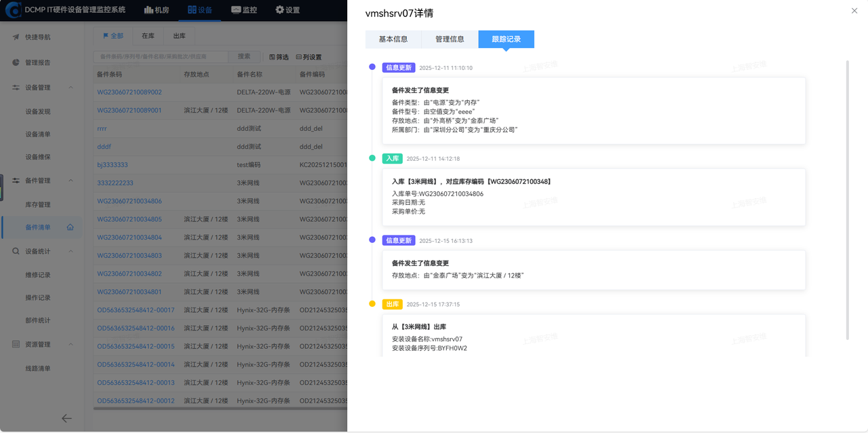Screen dimensions: 868x433
Task: Focus the 备件条码 search input field
Action: [161, 57]
